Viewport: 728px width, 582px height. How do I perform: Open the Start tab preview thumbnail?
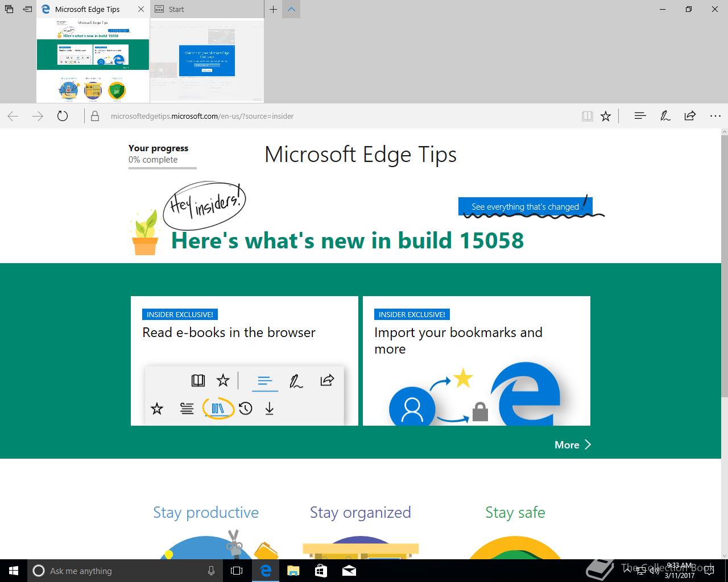pyautogui.click(x=207, y=60)
